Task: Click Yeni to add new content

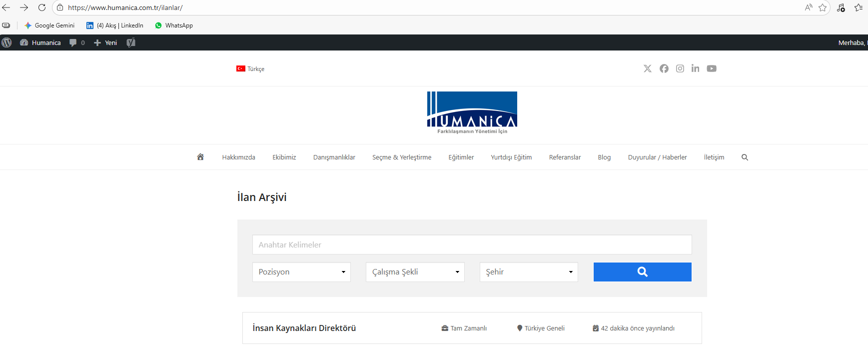Action: tap(105, 42)
